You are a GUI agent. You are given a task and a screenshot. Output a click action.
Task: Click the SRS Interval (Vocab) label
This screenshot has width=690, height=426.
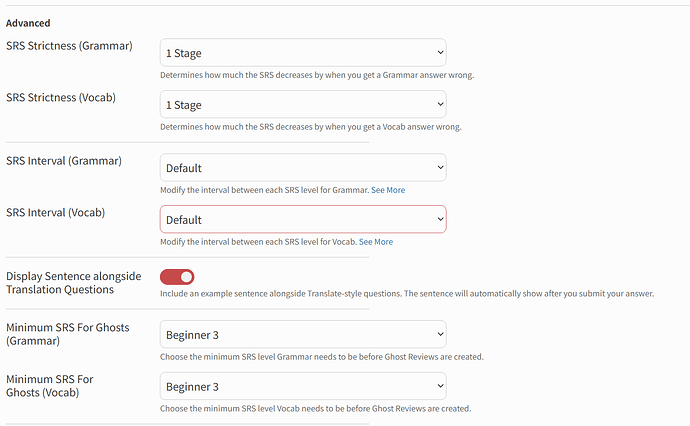coord(56,213)
